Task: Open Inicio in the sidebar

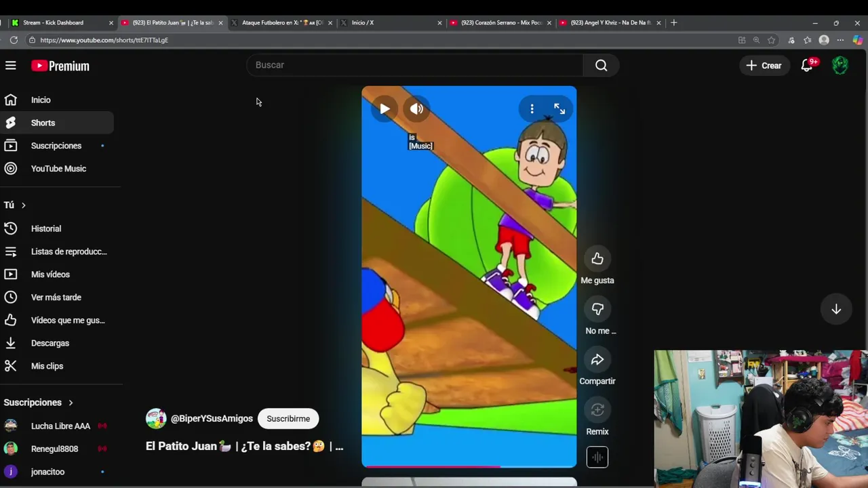Action: click(x=57, y=100)
